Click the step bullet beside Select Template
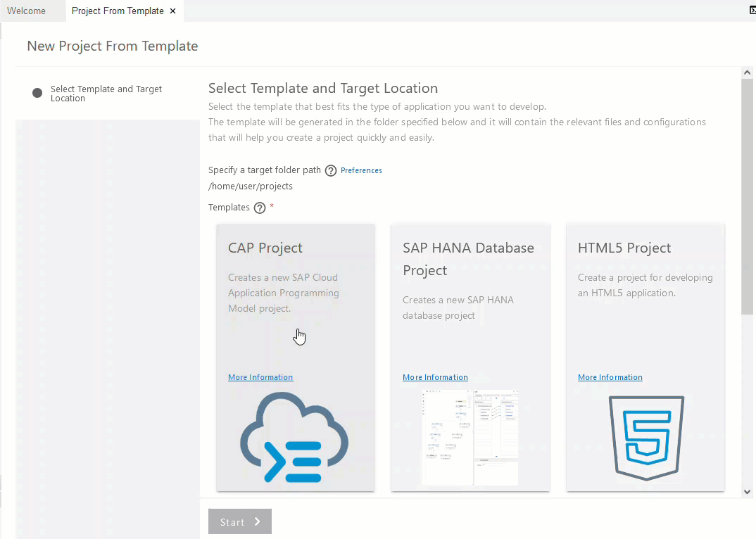Image resolution: width=756 pixels, height=539 pixels. pos(37,93)
